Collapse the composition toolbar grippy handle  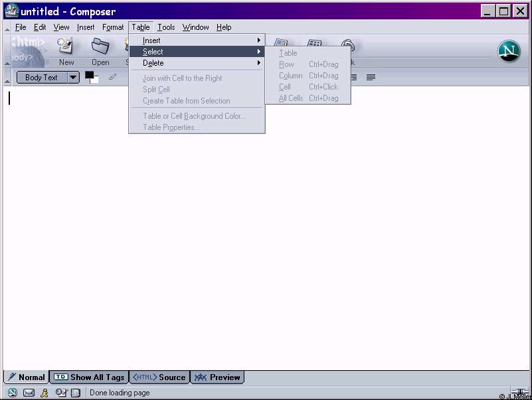pyautogui.click(x=7, y=51)
